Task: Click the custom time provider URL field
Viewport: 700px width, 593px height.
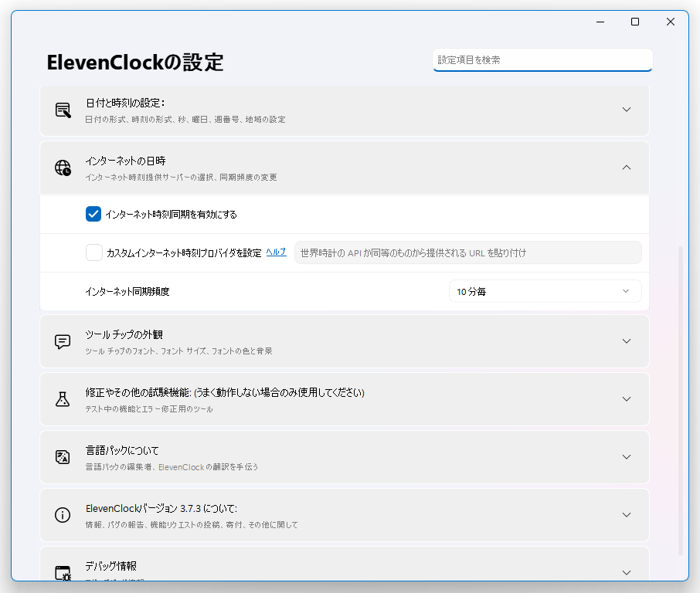Action: pos(468,253)
